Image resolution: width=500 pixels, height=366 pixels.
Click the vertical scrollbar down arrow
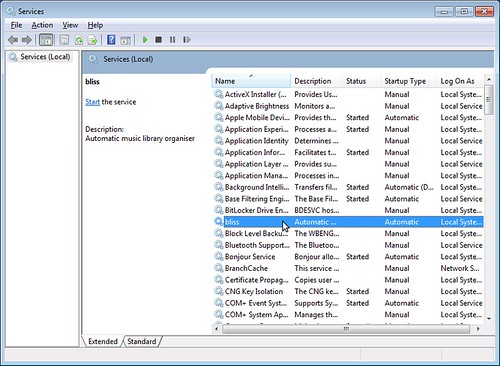(x=489, y=318)
